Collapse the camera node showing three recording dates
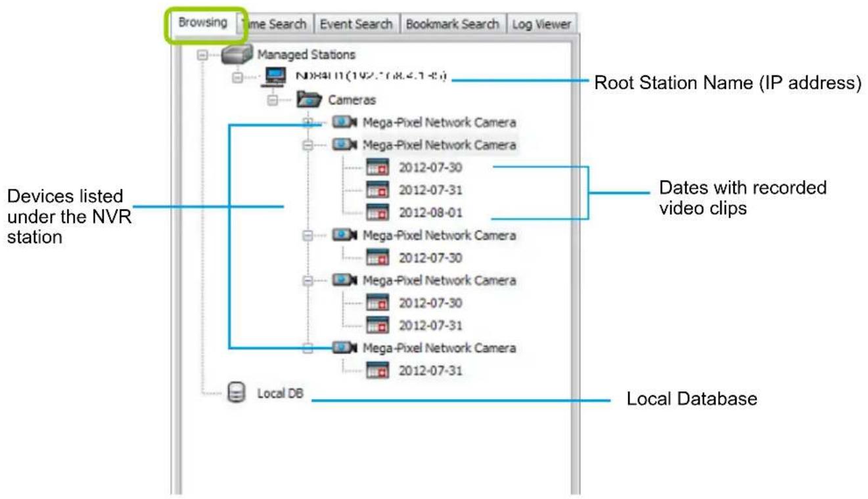The height and width of the screenshot is (499, 868). (x=307, y=145)
